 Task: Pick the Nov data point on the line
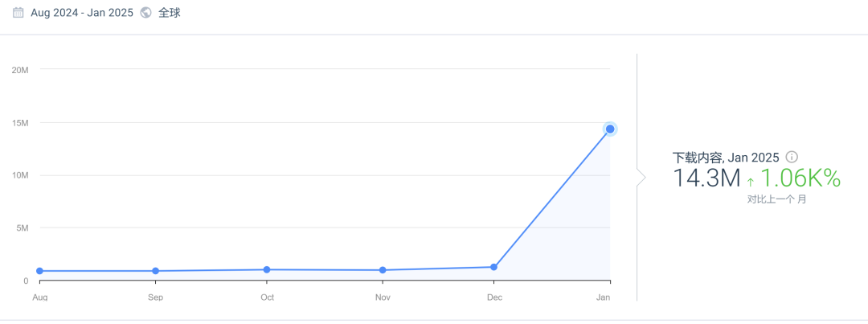tap(383, 270)
